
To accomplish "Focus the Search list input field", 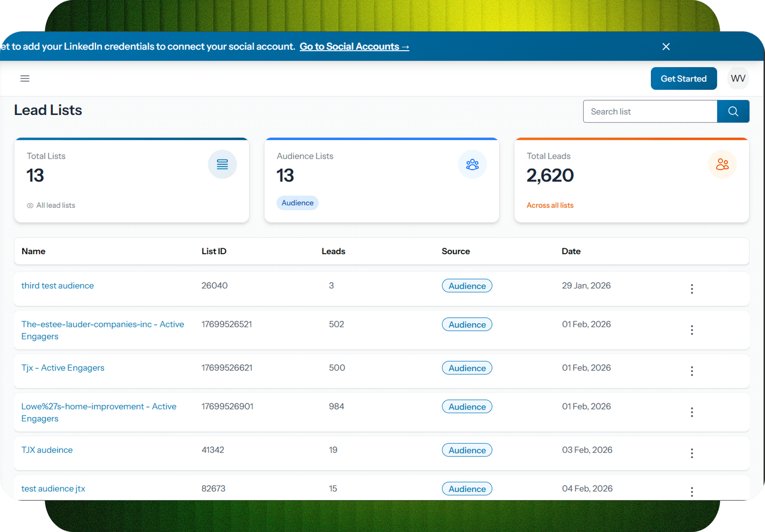I will [650, 111].
